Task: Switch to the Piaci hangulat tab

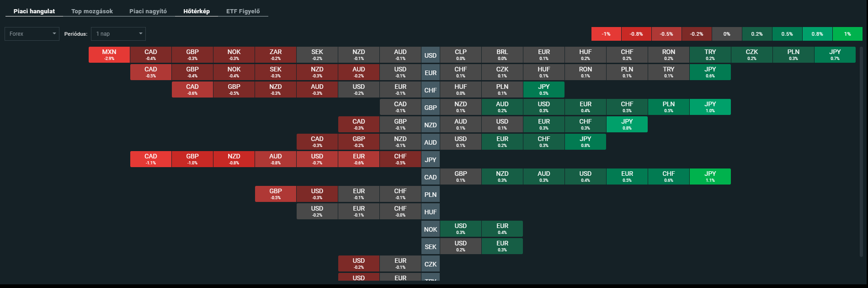Action: coord(34,11)
